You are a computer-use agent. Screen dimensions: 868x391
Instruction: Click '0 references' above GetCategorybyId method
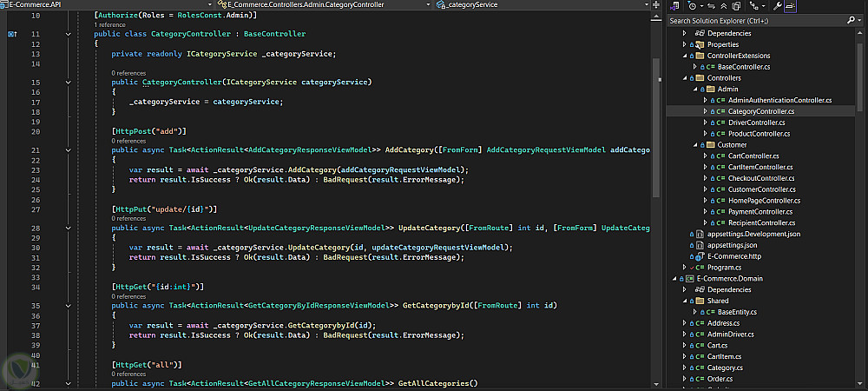pyautogui.click(x=128, y=296)
